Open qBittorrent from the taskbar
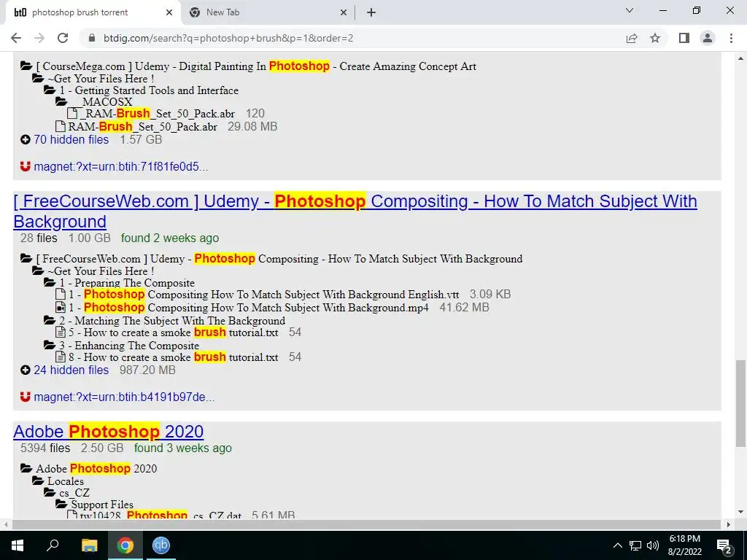747x560 pixels. pos(161,545)
